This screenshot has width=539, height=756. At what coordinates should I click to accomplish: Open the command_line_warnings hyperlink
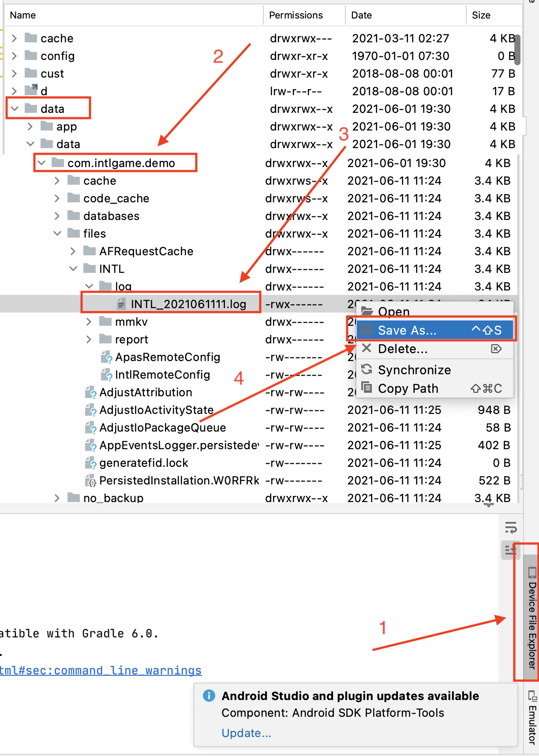point(101,670)
